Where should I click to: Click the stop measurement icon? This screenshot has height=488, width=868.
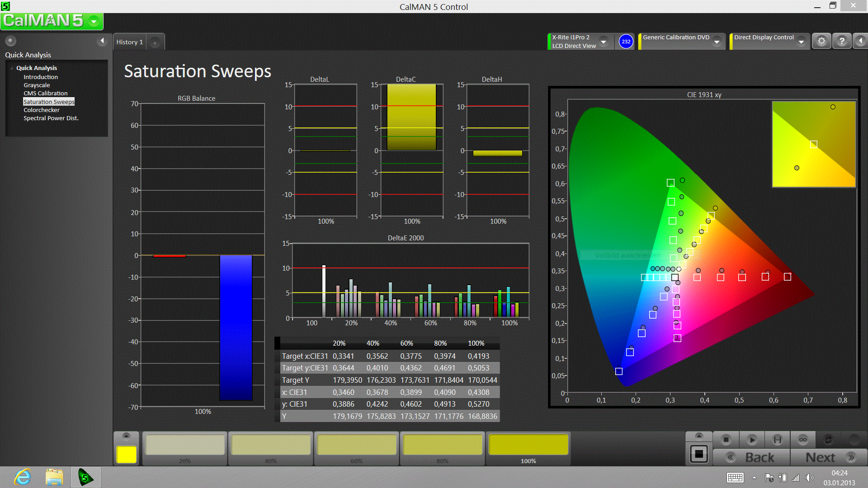(726, 439)
